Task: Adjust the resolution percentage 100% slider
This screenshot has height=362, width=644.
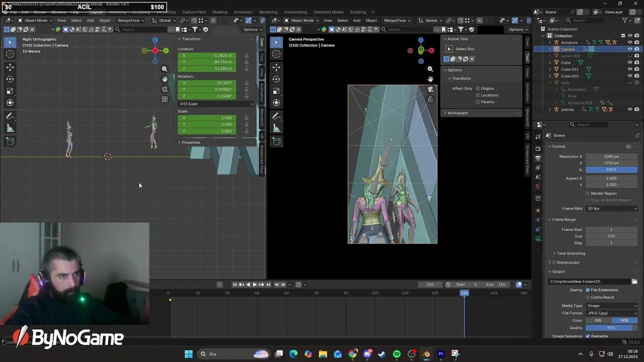Action: pyautogui.click(x=611, y=169)
